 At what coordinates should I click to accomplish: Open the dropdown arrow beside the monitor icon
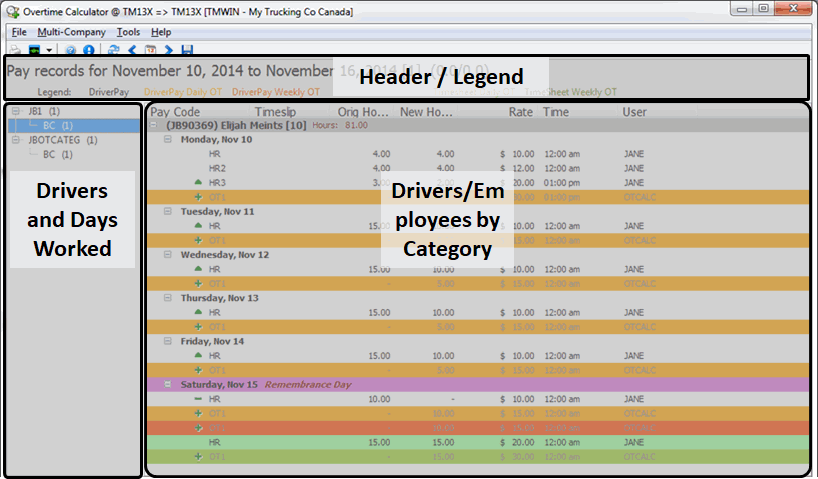tap(49, 49)
